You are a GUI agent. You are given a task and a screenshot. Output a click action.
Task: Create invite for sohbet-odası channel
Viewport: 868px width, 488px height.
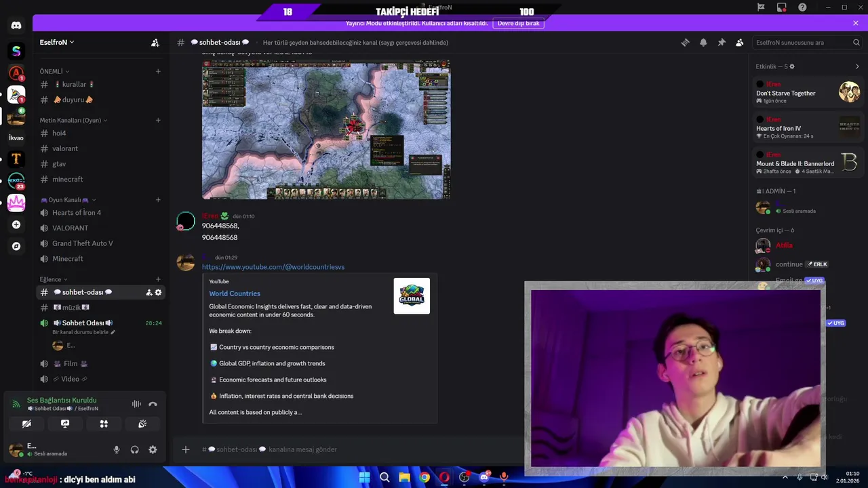tap(149, 292)
